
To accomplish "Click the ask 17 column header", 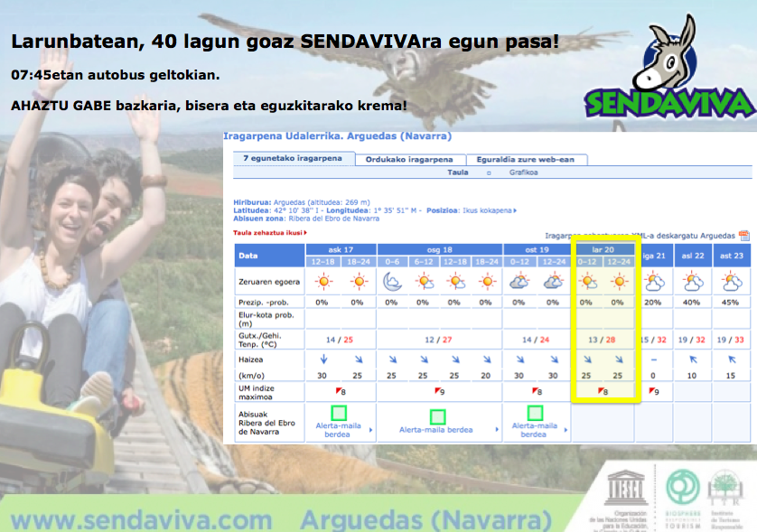I will click(x=341, y=249).
